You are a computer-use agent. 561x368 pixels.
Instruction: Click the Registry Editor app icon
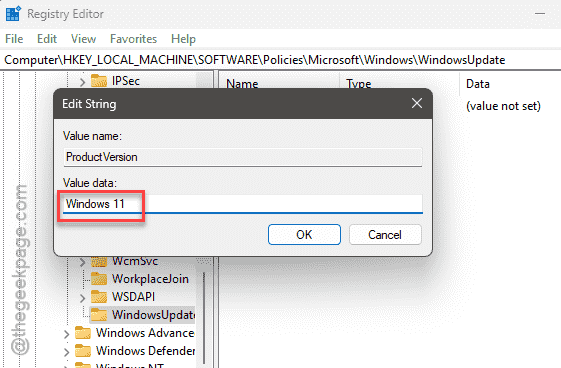coord(13,14)
